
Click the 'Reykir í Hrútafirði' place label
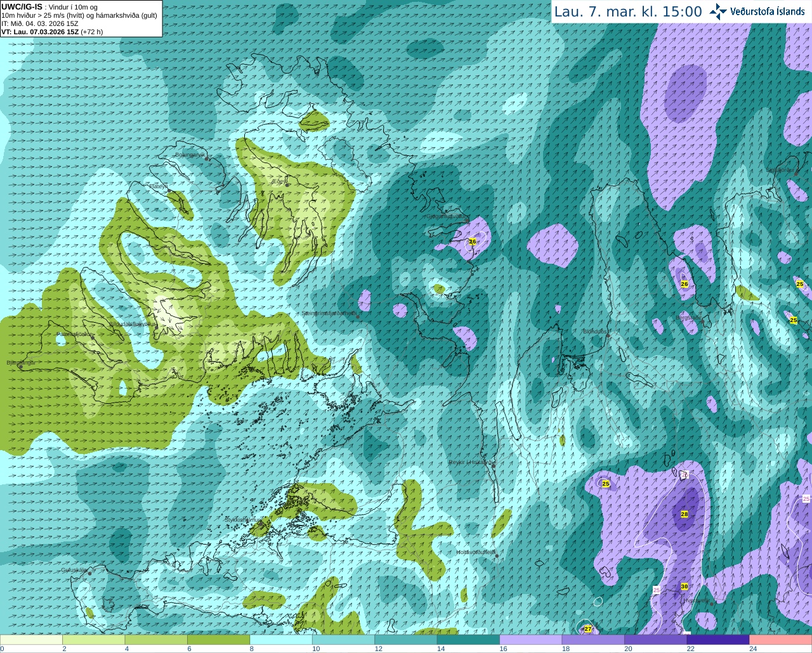(x=472, y=462)
